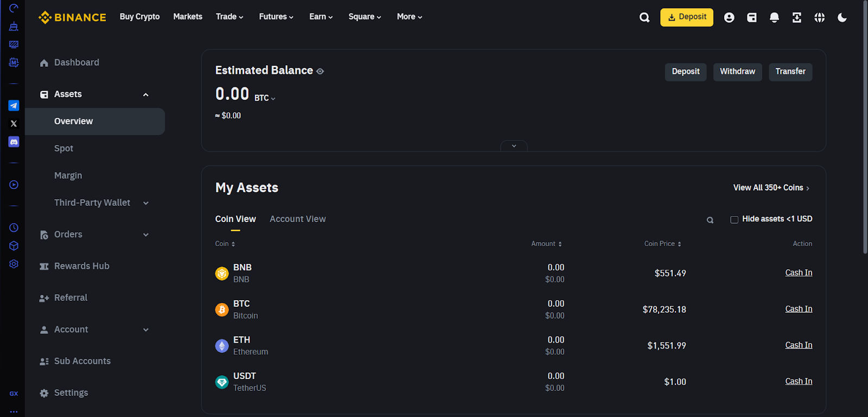Open Dashboard in the sidebar
The width and height of the screenshot is (868, 417).
(x=76, y=62)
